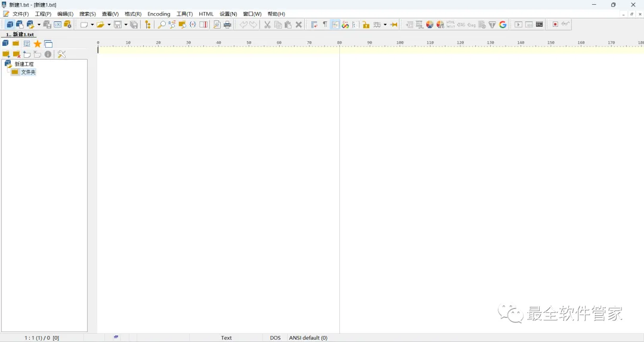
Task: Click the Print preview icon
Action: click(217, 24)
